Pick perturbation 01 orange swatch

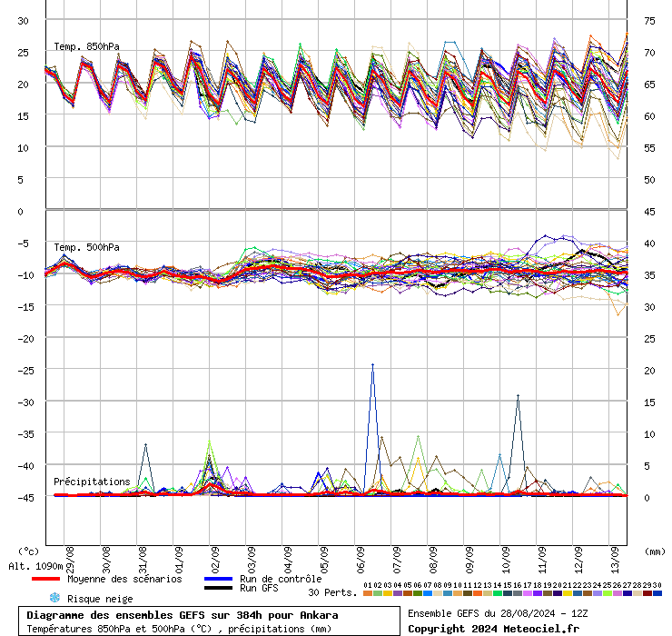(367, 593)
